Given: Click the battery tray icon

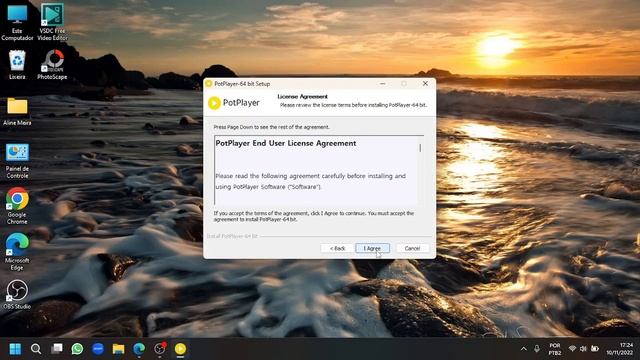Looking at the screenshot, I should tap(595, 349).
